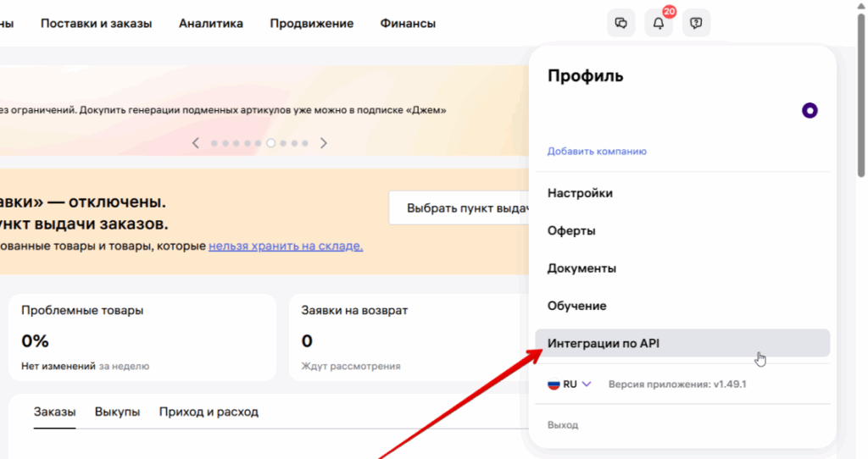Select the last banner carousel dot
This screenshot has height=459, width=868.
pyautogui.click(x=305, y=143)
